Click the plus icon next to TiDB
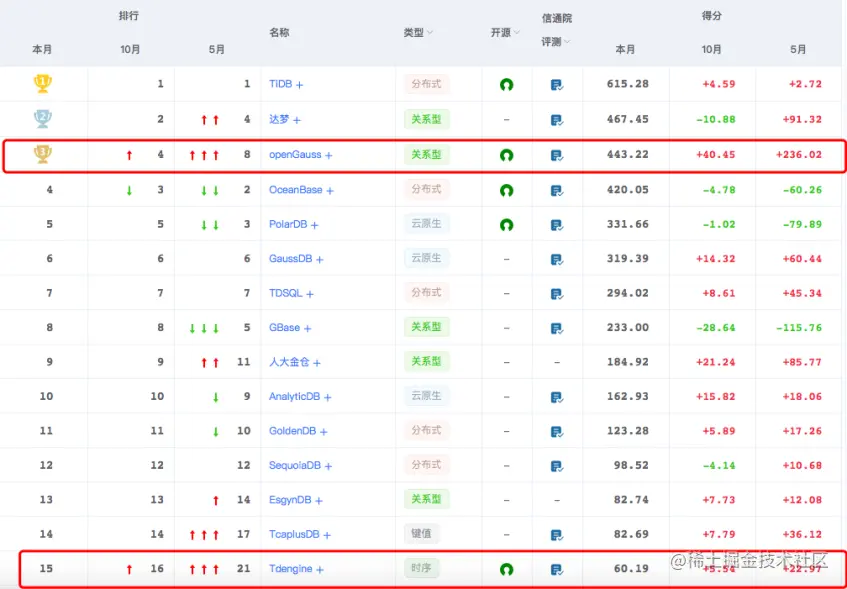This screenshot has height=589, width=847. (299, 85)
